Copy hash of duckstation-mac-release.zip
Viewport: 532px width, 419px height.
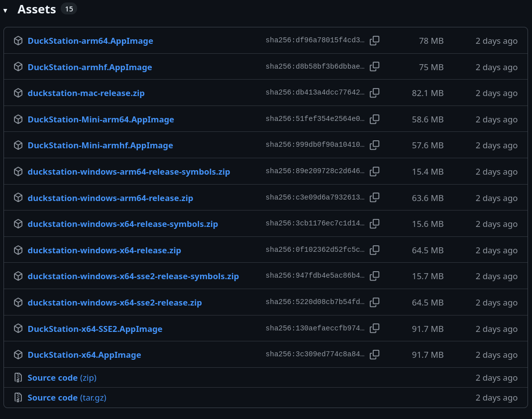point(375,93)
